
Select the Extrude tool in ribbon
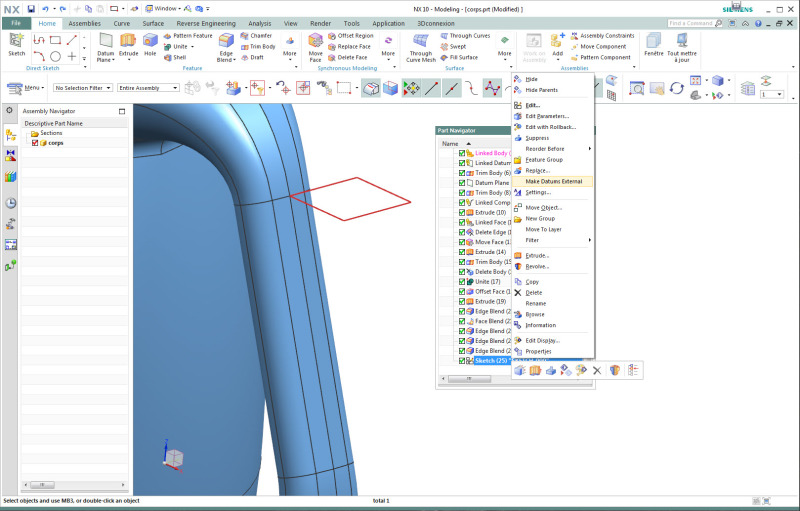tap(128, 46)
